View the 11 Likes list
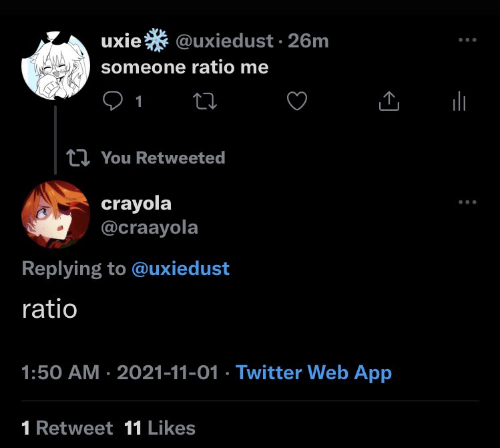This screenshot has height=448, width=500. tap(160, 428)
